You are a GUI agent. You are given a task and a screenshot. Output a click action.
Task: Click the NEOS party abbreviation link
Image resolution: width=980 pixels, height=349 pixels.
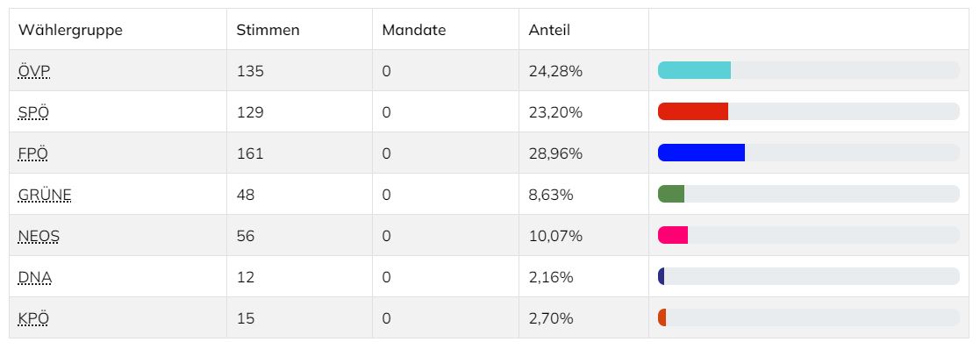39,236
